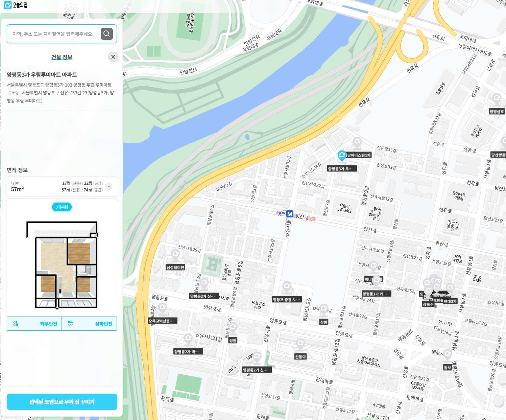Viewport: 506px width, 420px height.
Task: Select the 기본형 floor plan badge
Action: pyautogui.click(x=62, y=207)
